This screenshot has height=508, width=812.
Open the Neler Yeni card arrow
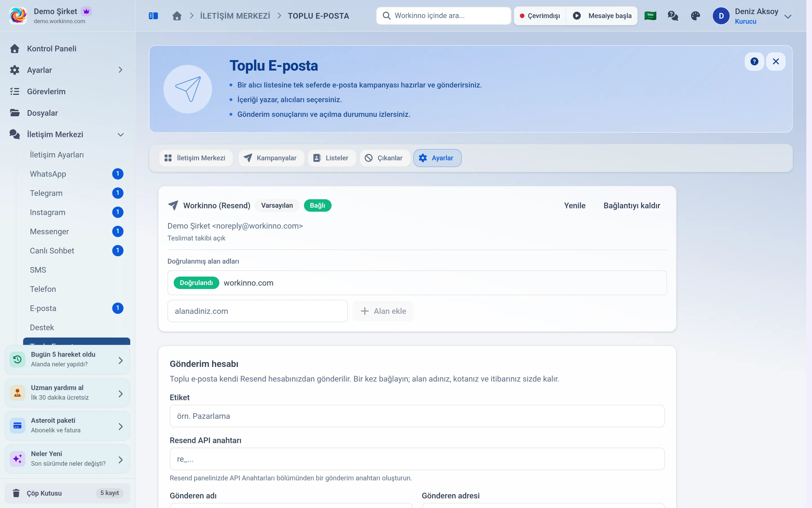121,460
